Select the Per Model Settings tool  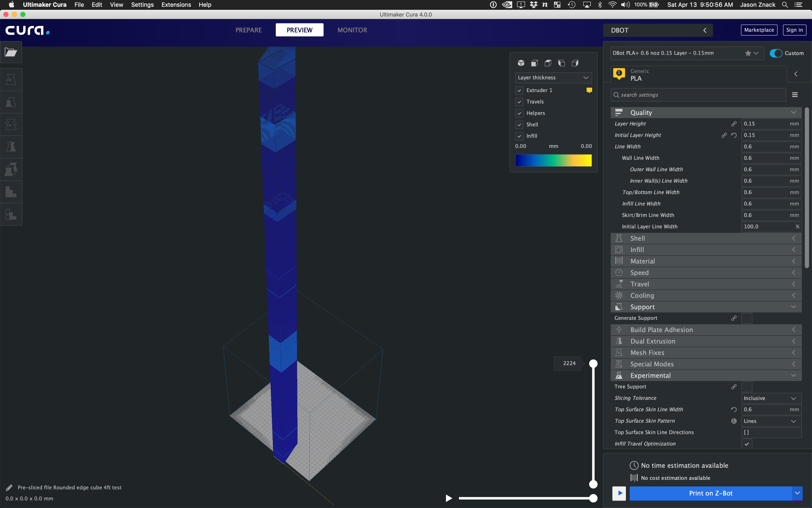point(11,169)
